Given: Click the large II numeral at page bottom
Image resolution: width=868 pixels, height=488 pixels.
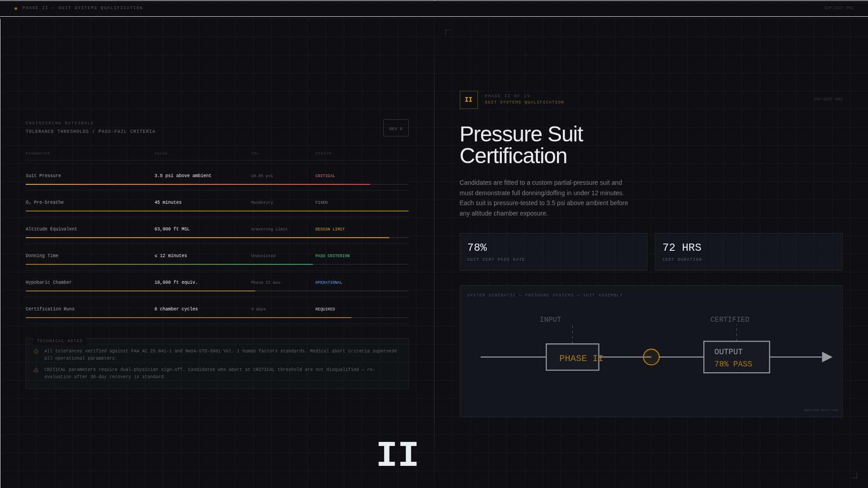Looking at the screenshot, I should (x=397, y=454).
